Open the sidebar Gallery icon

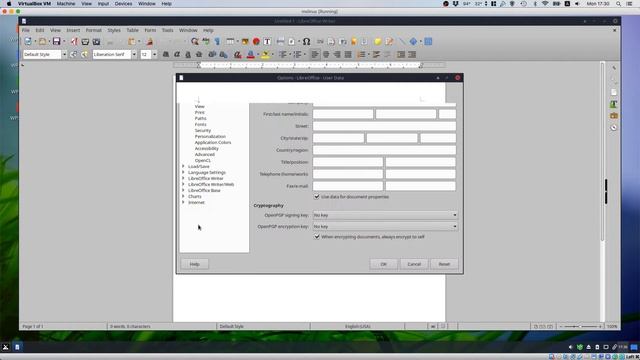pos(613,116)
